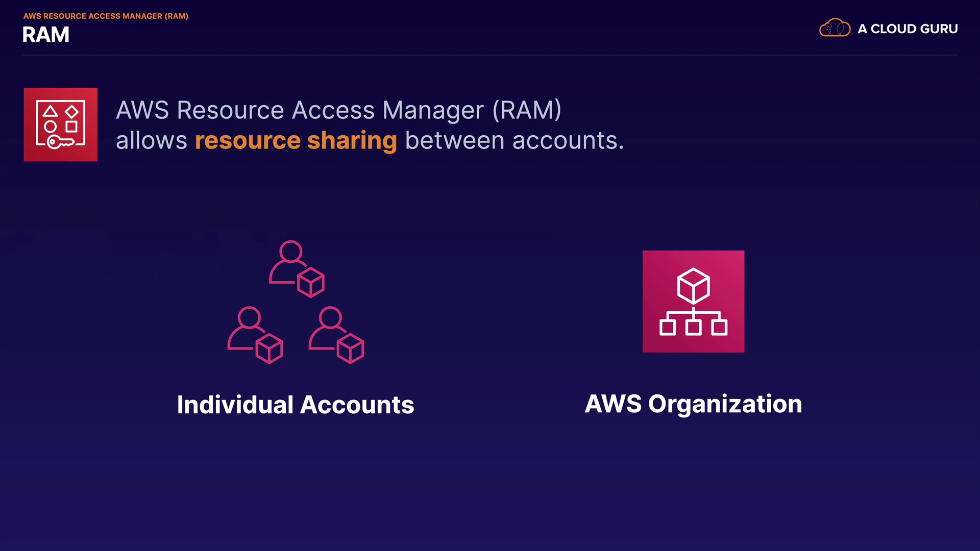Click the "AWS Resource Access Manager (RAM)" sentence line
Screen dimensions: 980x551
click(x=338, y=110)
